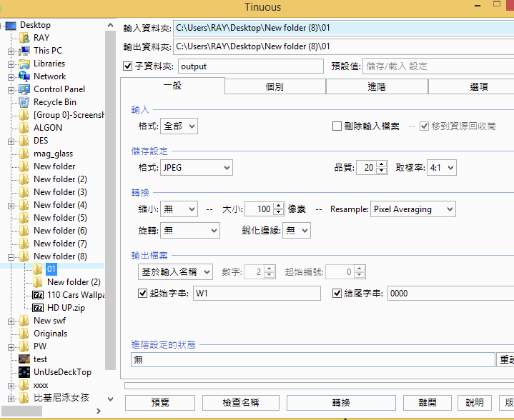Toggle the 起始字串 checkbox
Viewport: 514px width, 420px height.
click(142, 293)
